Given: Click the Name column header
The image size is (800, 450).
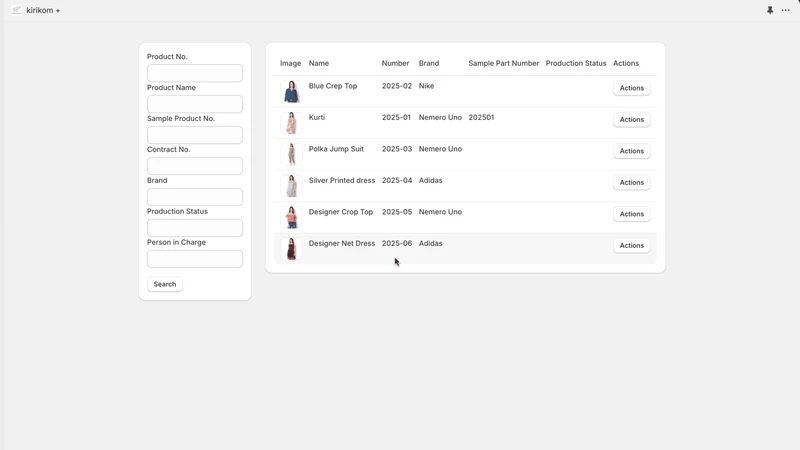Looking at the screenshot, I should pos(319,63).
